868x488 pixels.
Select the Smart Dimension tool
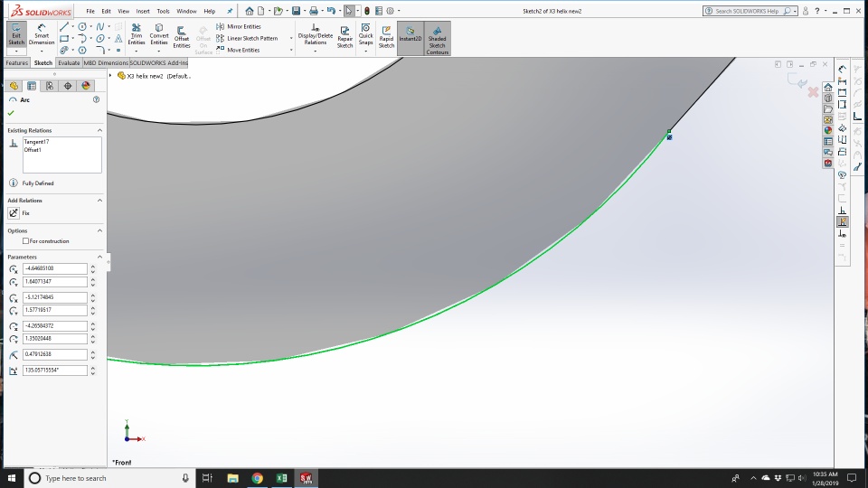42,34
